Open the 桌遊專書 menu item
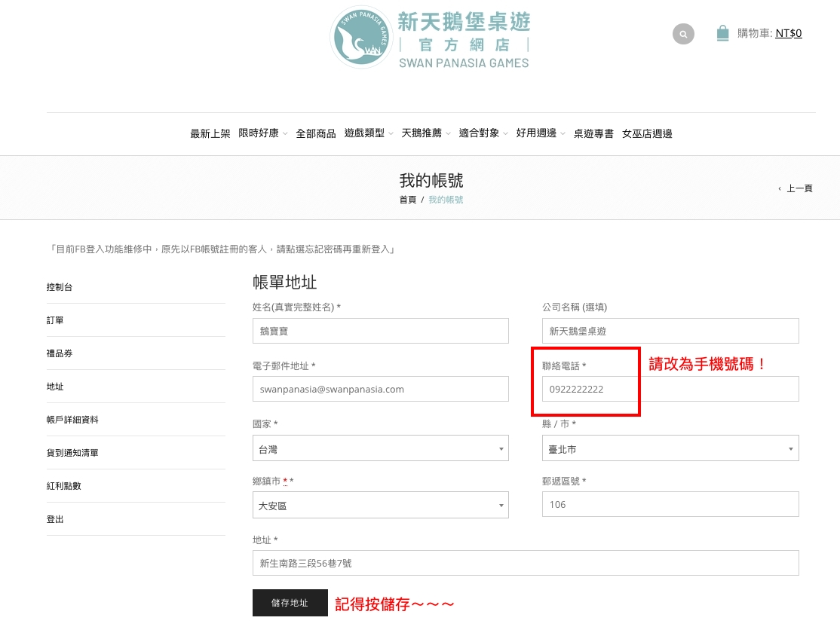The width and height of the screenshot is (840, 642). [x=593, y=133]
